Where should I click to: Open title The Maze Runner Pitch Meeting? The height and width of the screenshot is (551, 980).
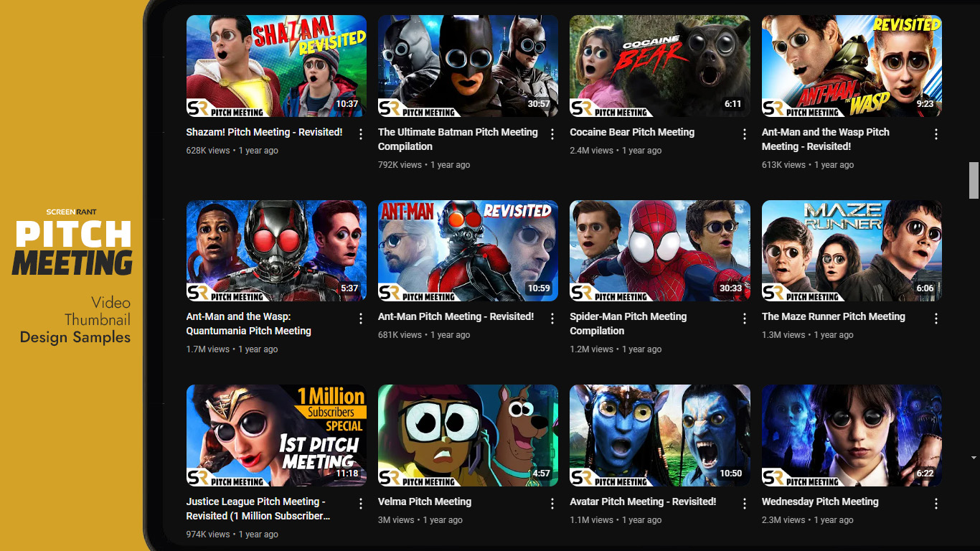click(x=834, y=316)
